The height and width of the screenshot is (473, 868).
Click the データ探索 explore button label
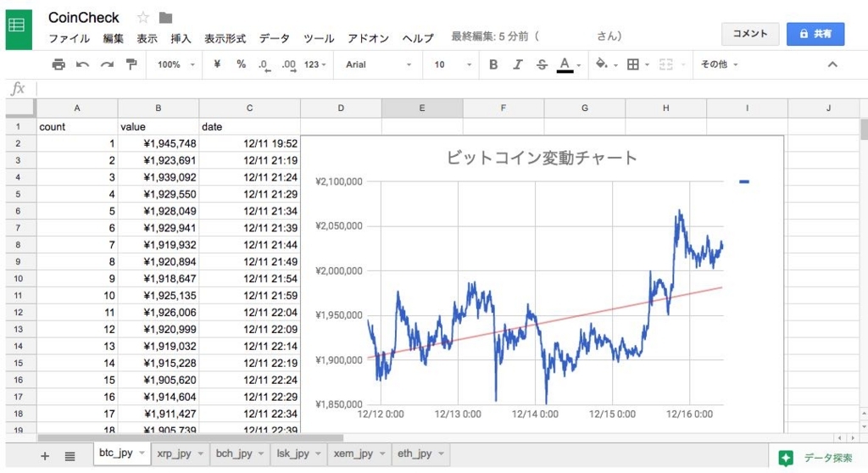(828, 458)
